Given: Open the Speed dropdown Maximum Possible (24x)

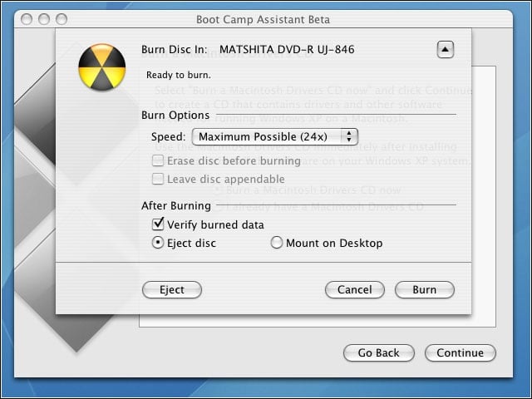Looking at the screenshot, I should coord(275,136).
